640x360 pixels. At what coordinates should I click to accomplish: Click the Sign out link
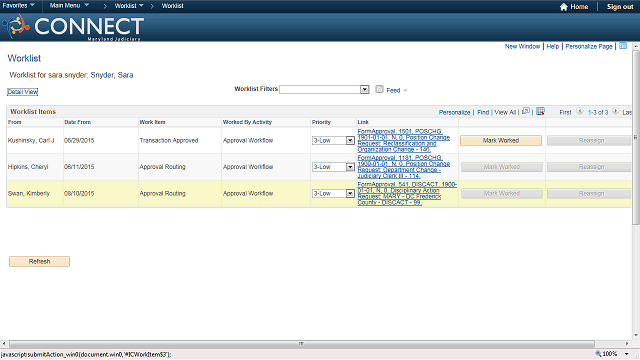click(x=620, y=7)
